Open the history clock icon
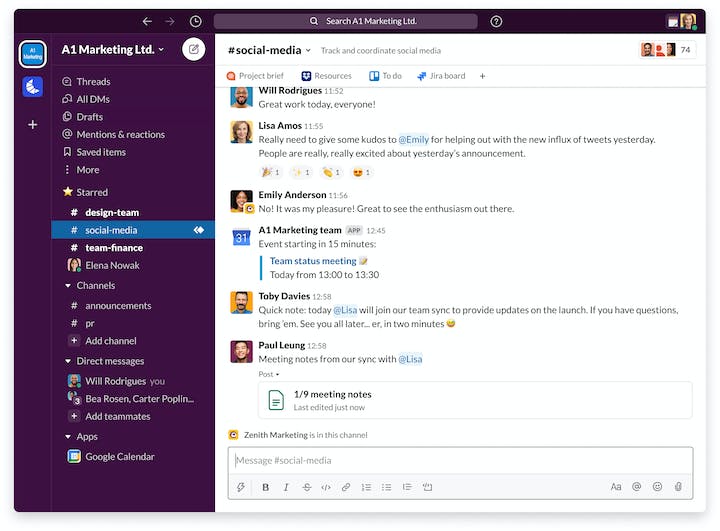This screenshot has width=720, height=531. pyautogui.click(x=196, y=21)
